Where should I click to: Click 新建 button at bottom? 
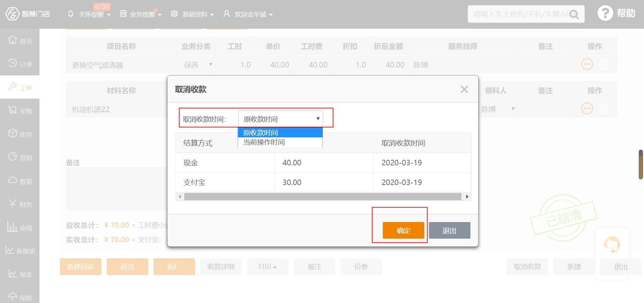574,267
